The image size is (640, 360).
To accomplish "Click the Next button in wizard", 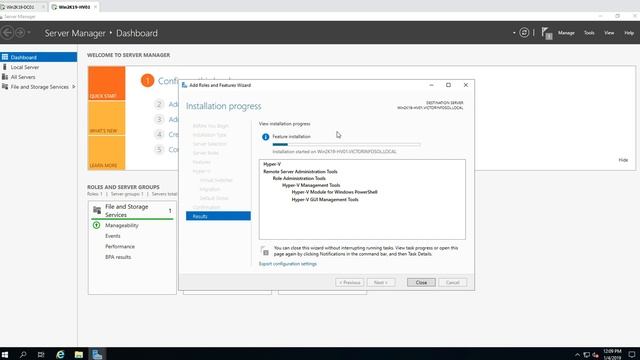I will point(381,282).
